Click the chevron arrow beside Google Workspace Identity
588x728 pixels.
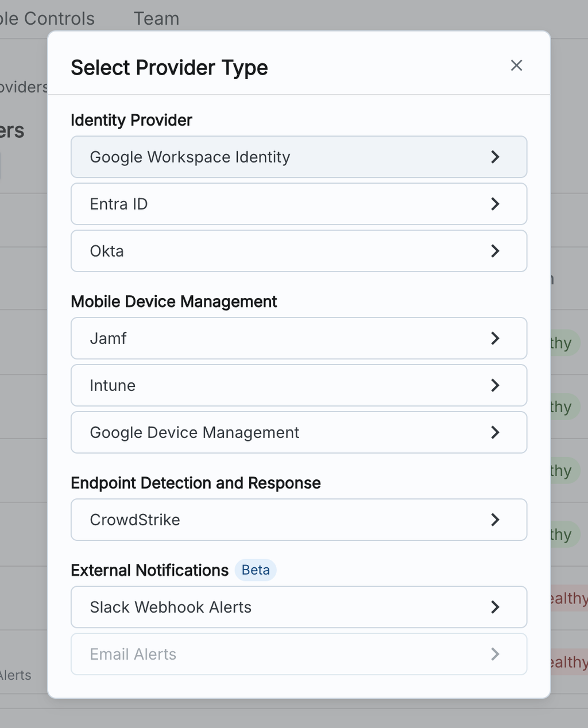(x=495, y=157)
